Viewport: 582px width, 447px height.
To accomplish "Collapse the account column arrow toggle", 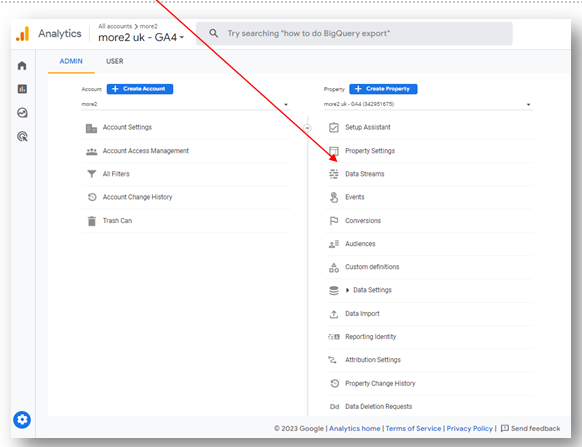I will 307,128.
